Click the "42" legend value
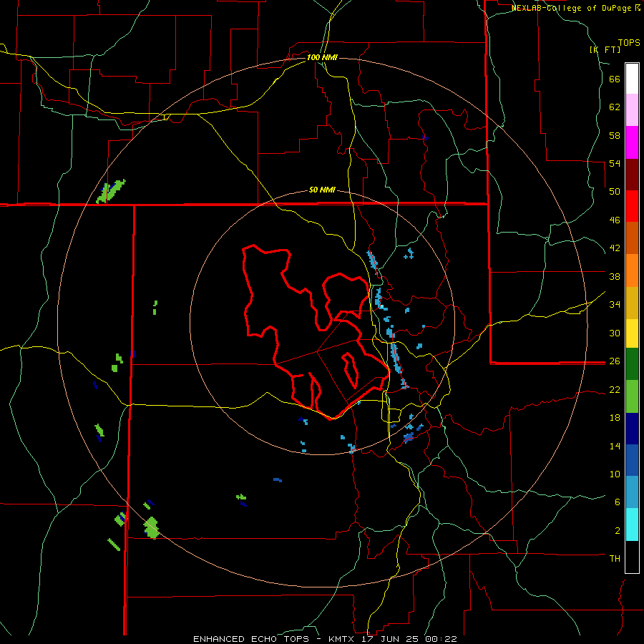The width and height of the screenshot is (644, 644). 615,248
